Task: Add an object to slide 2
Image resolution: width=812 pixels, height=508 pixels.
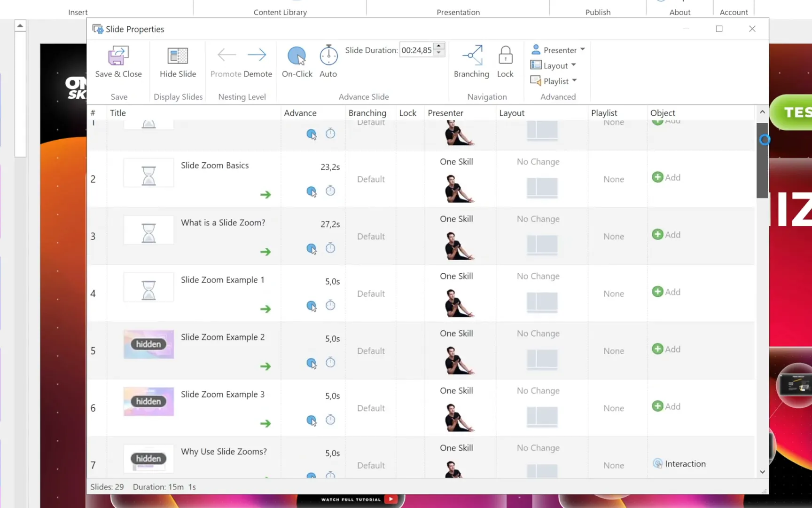Action: tap(666, 177)
